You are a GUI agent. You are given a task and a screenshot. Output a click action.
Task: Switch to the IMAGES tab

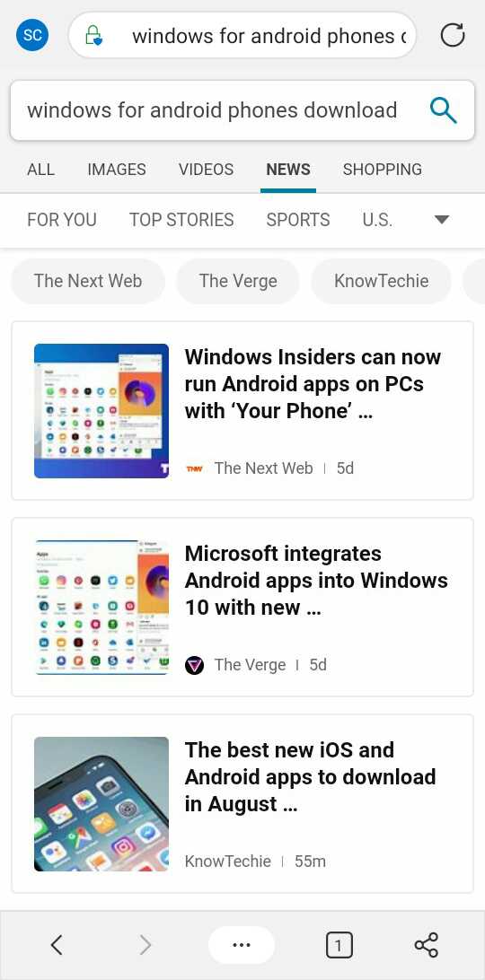pos(117,170)
